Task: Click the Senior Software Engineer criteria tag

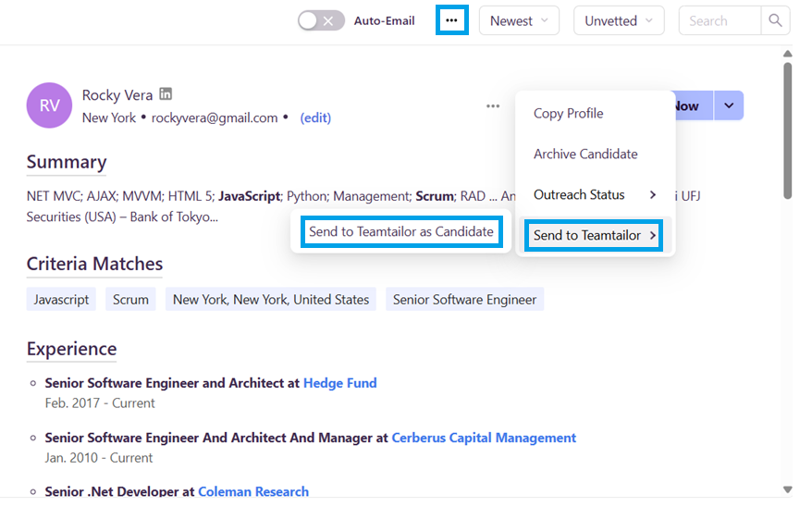Action: (464, 300)
